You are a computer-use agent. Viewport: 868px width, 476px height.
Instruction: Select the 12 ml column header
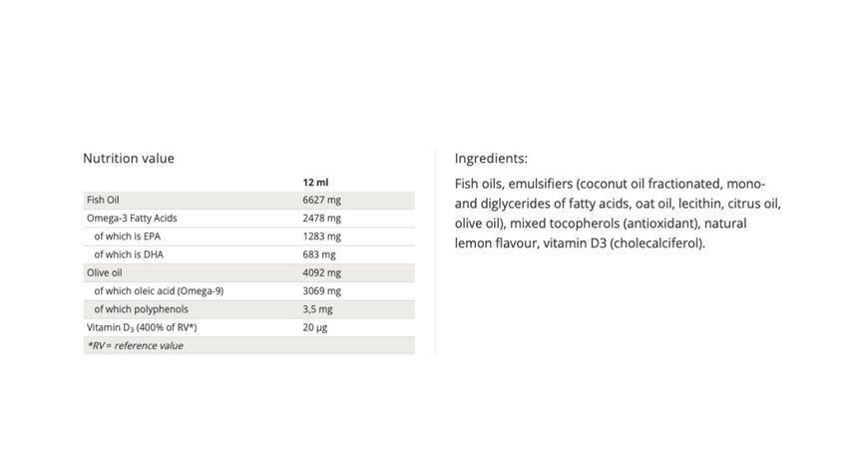(315, 182)
